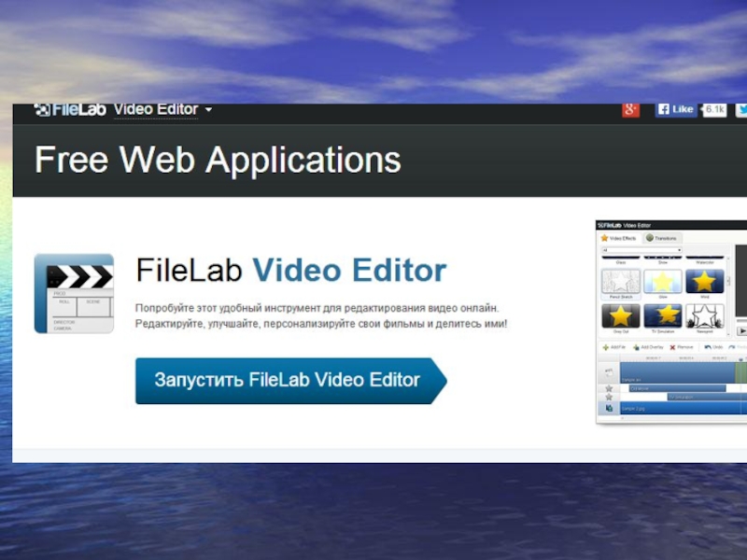Click the FileLab Video Editor title

(291, 270)
